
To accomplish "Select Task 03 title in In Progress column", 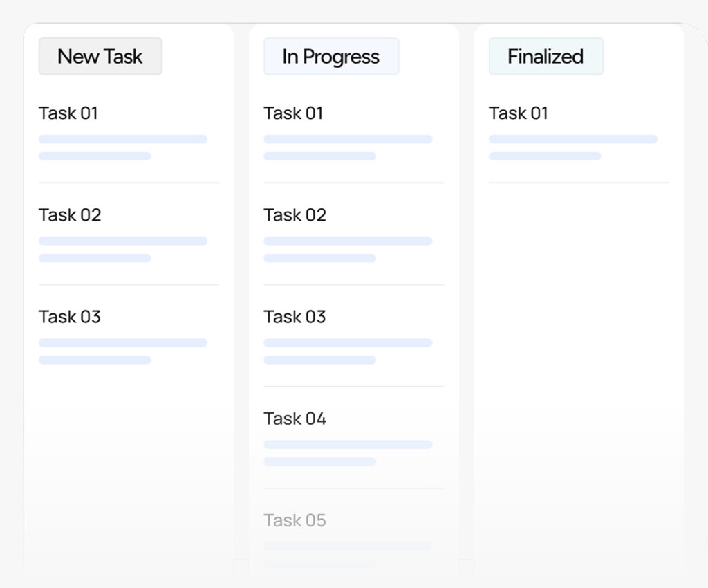I will tap(295, 317).
